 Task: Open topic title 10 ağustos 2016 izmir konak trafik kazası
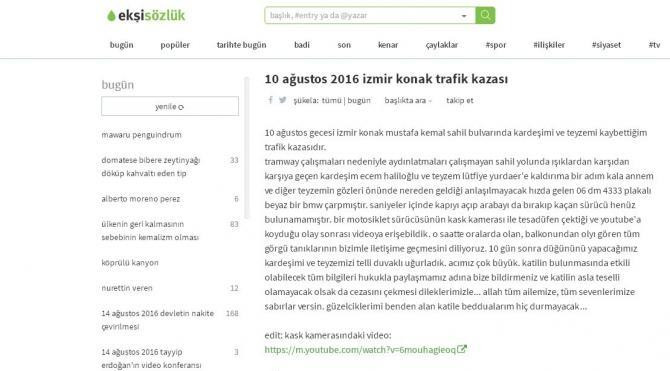(x=386, y=79)
